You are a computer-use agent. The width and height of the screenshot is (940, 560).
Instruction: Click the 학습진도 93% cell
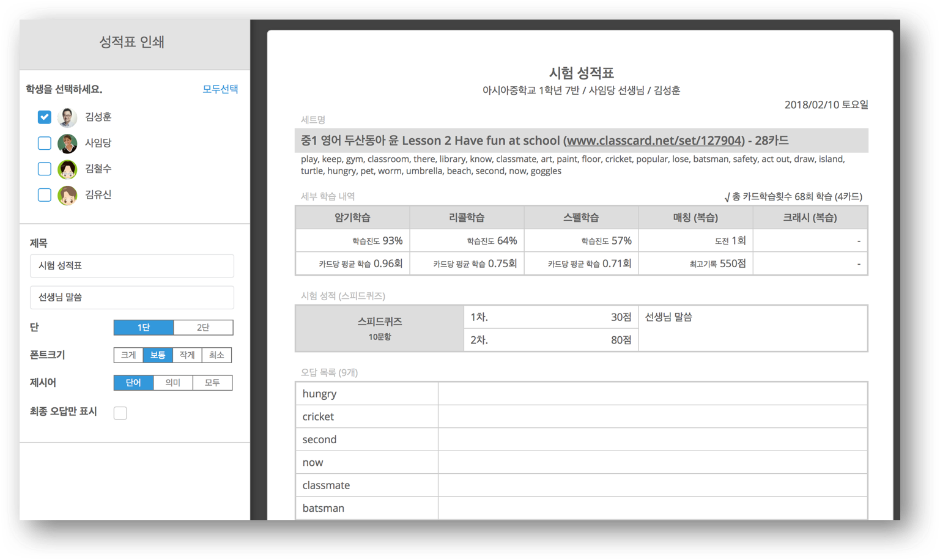(x=352, y=241)
